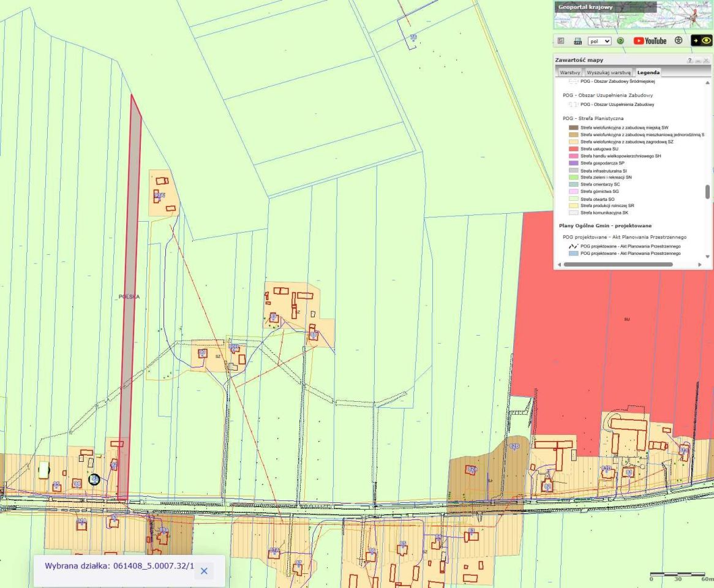The image size is (714, 588).
Task: Open the pol language dropdown
Action: pyautogui.click(x=599, y=41)
